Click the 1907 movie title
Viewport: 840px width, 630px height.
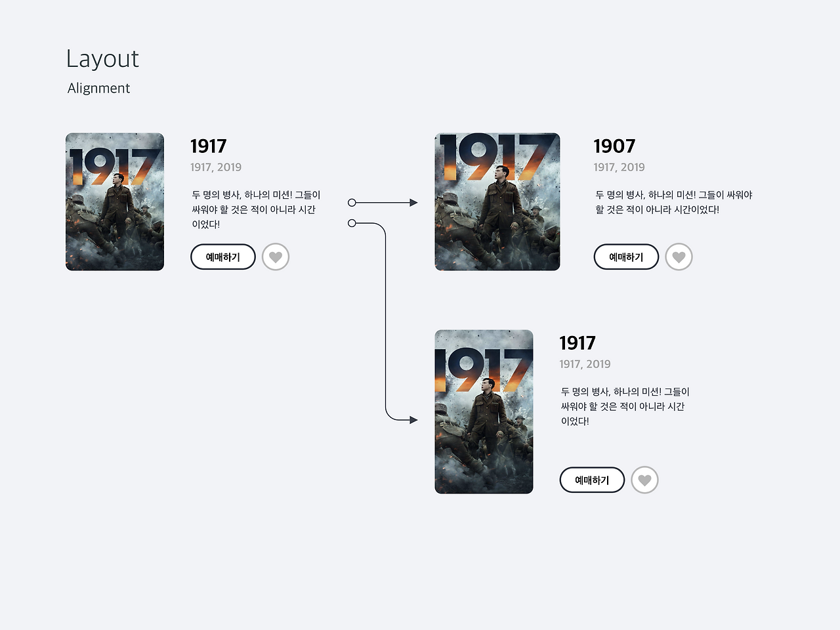(x=614, y=146)
